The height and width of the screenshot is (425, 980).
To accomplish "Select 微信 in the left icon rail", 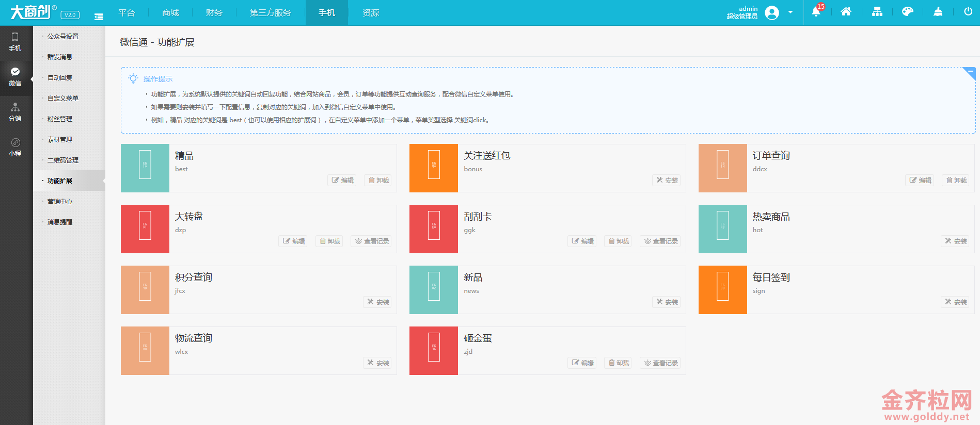I will 15,77.
